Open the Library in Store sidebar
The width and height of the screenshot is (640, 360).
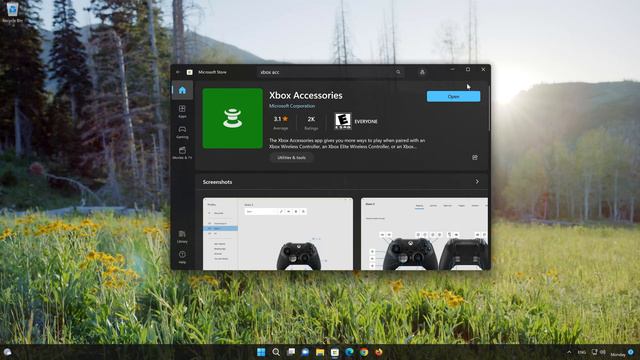182,236
